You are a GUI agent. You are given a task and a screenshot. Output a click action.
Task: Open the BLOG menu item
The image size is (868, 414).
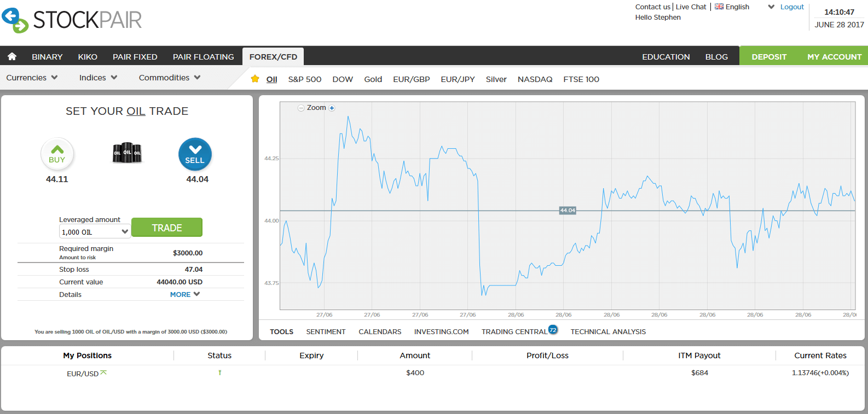(716, 57)
